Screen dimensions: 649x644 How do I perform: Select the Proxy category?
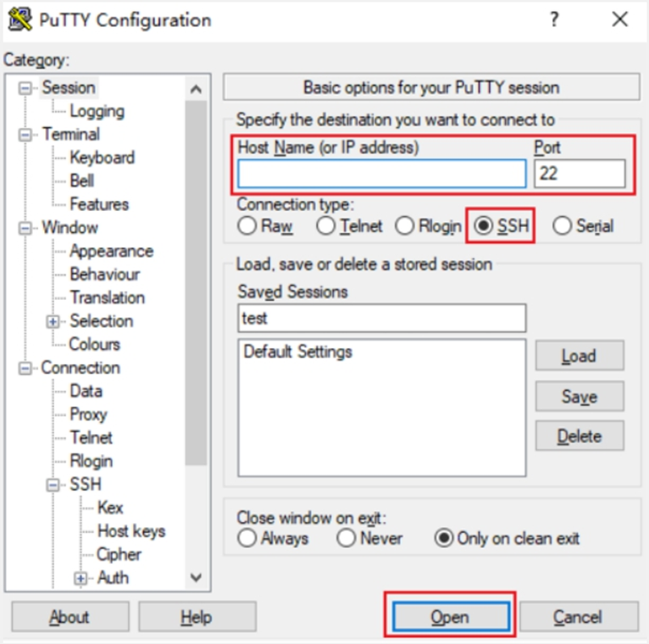(88, 414)
